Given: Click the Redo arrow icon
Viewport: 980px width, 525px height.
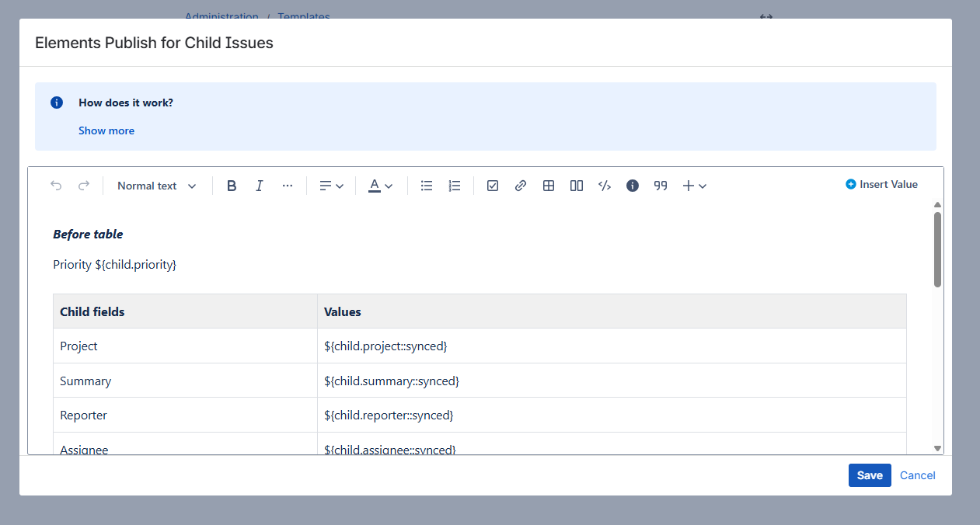Looking at the screenshot, I should tap(84, 186).
